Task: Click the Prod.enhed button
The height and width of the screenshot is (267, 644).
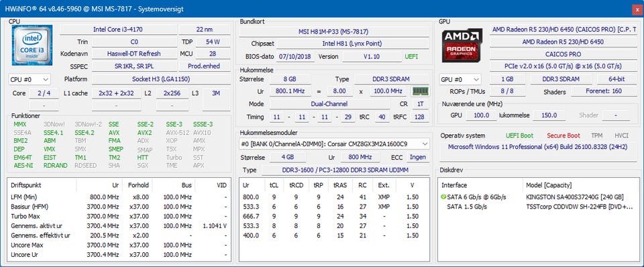Action: point(204,66)
